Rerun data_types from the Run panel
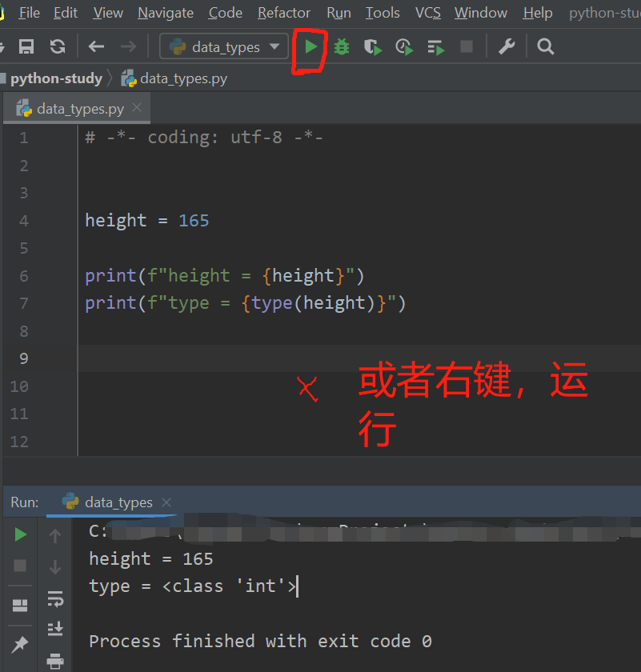Image resolution: width=641 pixels, height=672 pixels. pyautogui.click(x=20, y=534)
